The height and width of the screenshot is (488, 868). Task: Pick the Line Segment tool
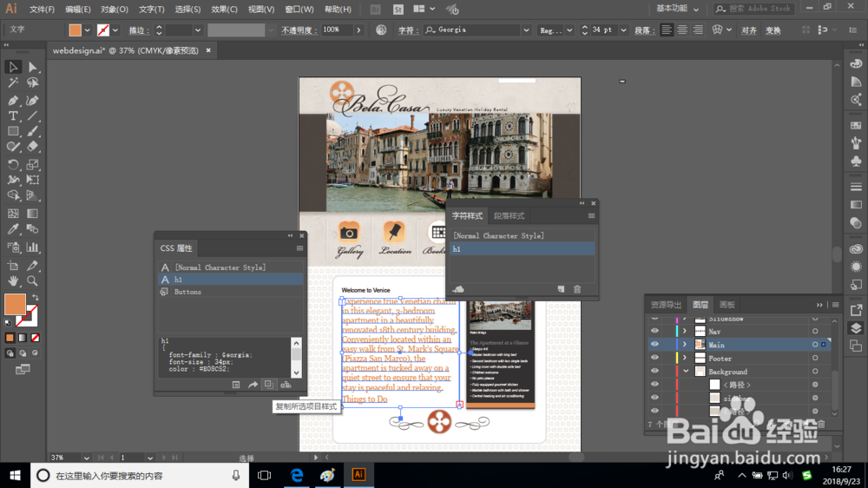pyautogui.click(x=33, y=116)
